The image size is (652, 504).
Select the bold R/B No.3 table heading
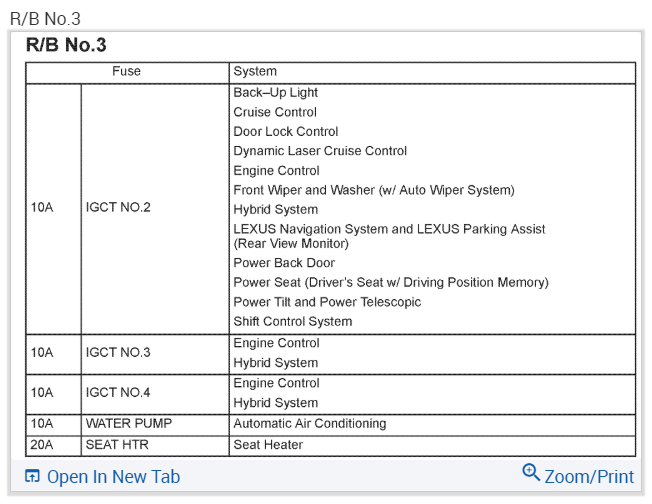66,44
